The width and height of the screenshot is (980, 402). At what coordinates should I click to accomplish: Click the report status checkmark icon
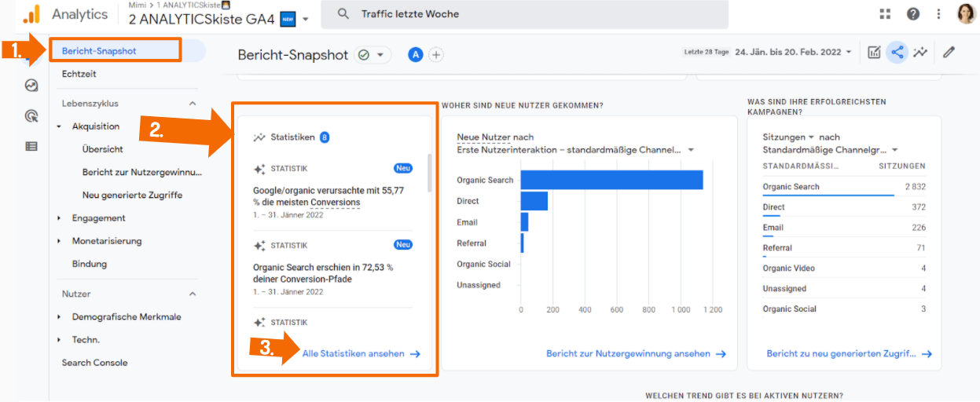363,55
